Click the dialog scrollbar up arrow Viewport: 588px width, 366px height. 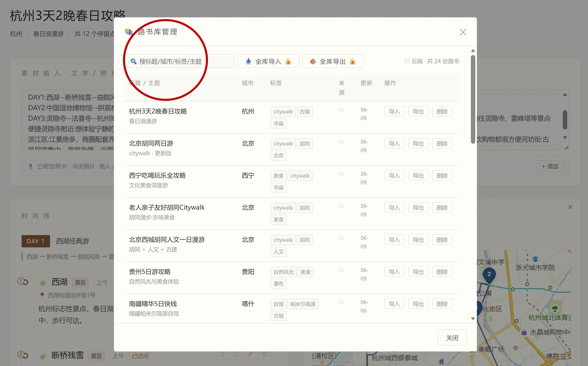point(473,51)
